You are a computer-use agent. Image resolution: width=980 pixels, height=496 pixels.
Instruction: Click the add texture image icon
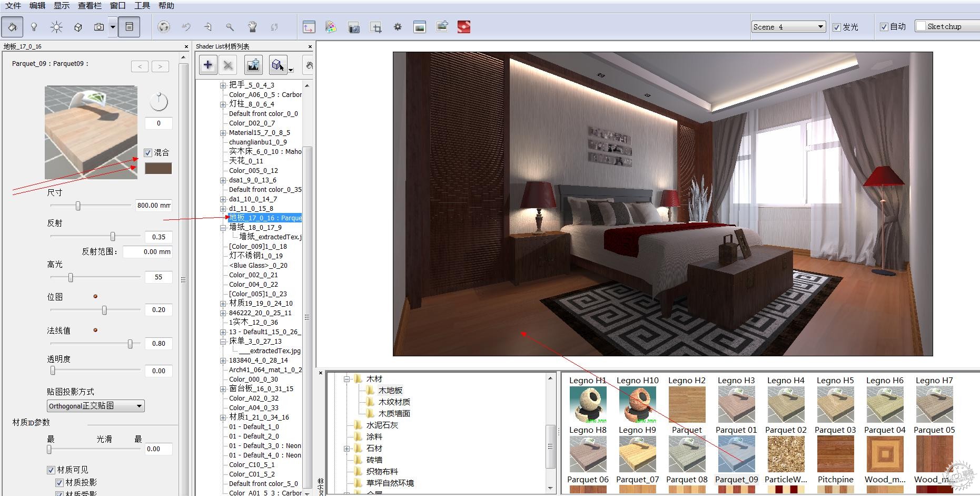(253, 65)
